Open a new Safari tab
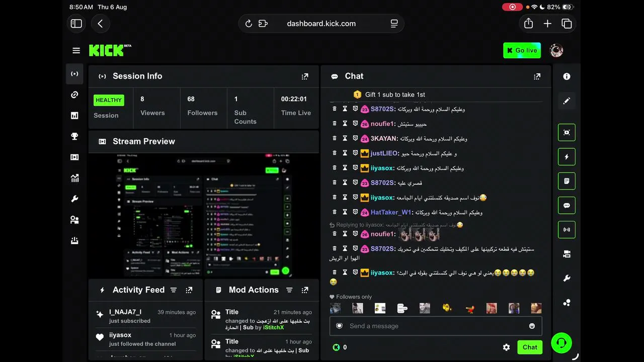The image size is (644, 362). [547, 24]
